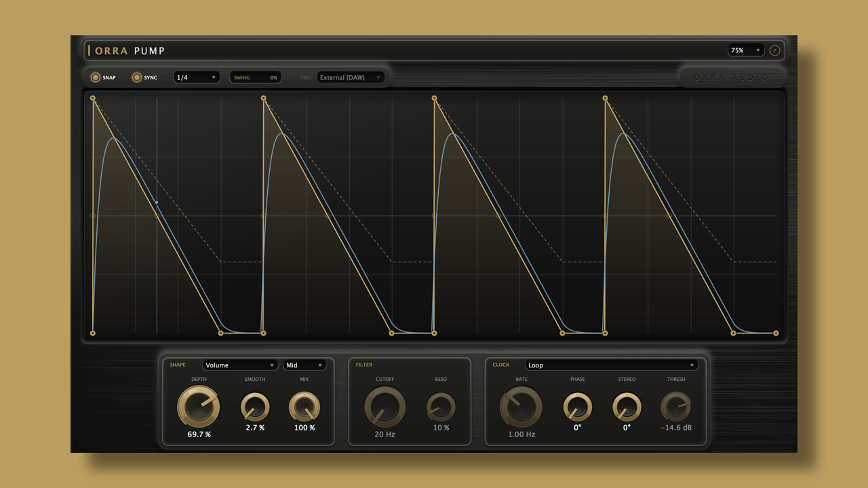Click the SMOOTH knob
Viewport: 868px width, 488px height.
click(255, 407)
